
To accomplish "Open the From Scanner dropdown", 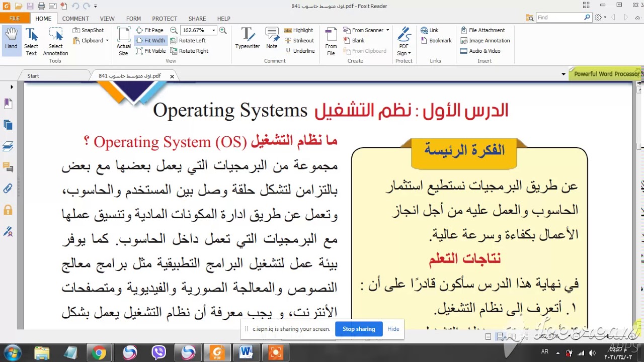I will (388, 30).
